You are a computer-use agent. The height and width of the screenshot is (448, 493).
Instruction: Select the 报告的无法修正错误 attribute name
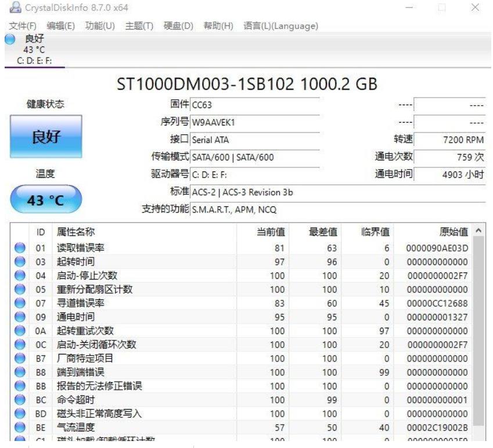(x=99, y=386)
